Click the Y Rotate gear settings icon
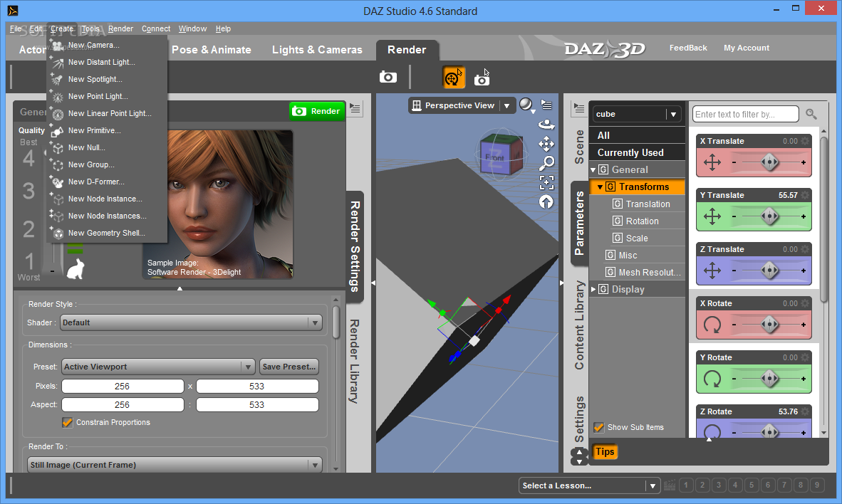The width and height of the screenshot is (842, 504). click(x=805, y=357)
